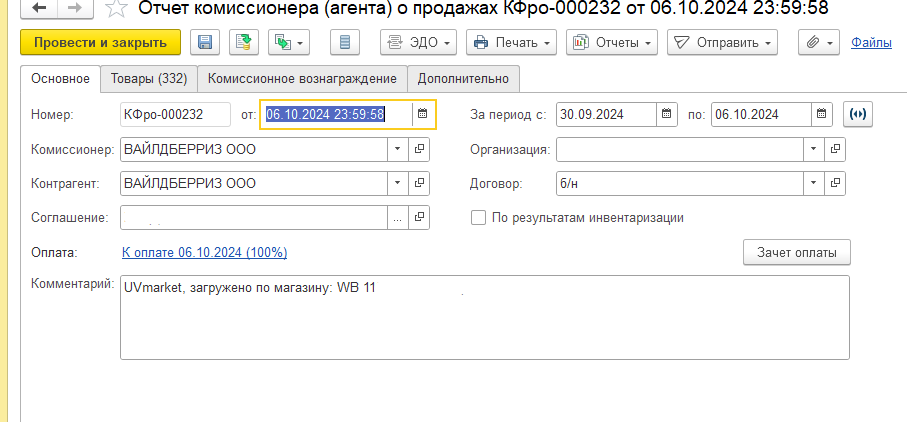Image resolution: width=907 pixels, height=422 pixels.
Task: Navigate back with the left arrow
Action: (x=39, y=8)
